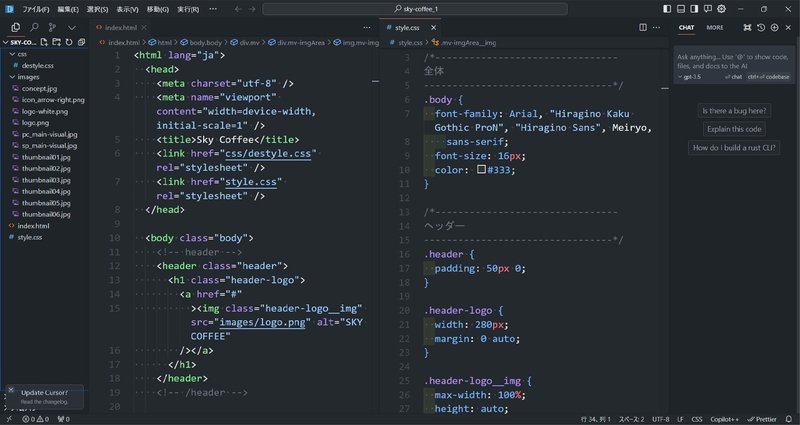This screenshot has height=425, width=800.
Task: Close the chat panel
Action: 788,28
